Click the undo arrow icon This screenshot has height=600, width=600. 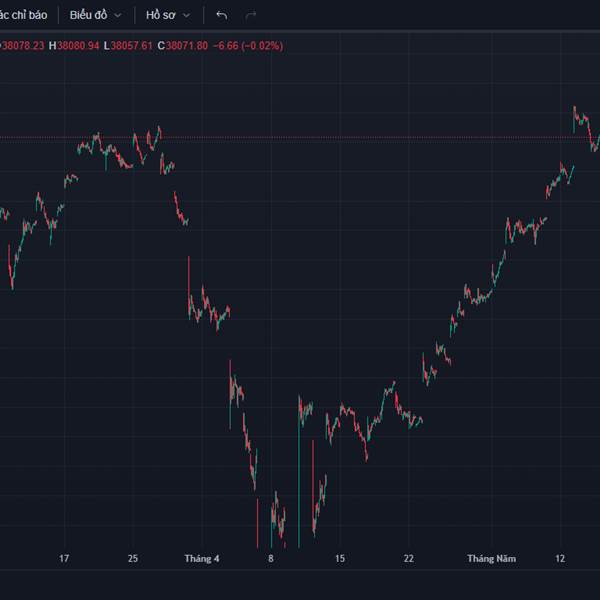(x=222, y=15)
